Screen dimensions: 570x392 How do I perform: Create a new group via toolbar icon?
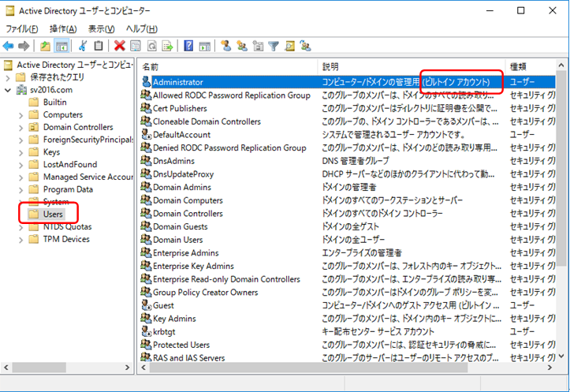point(242,47)
